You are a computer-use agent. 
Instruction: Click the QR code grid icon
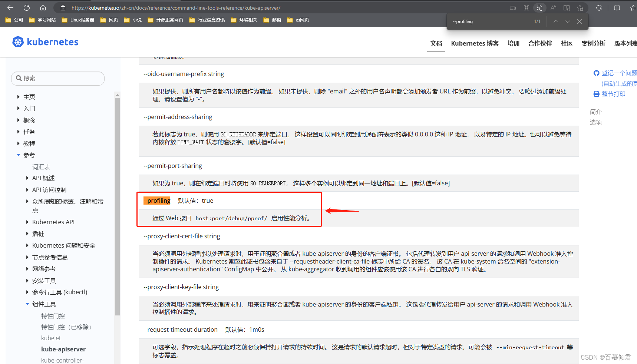click(x=527, y=8)
